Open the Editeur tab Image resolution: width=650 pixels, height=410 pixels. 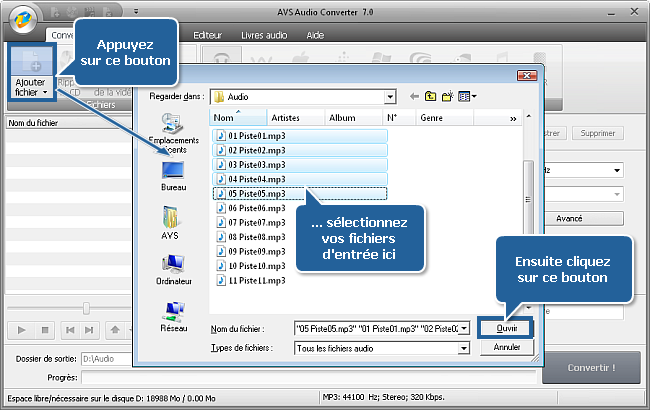click(x=208, y=35)
